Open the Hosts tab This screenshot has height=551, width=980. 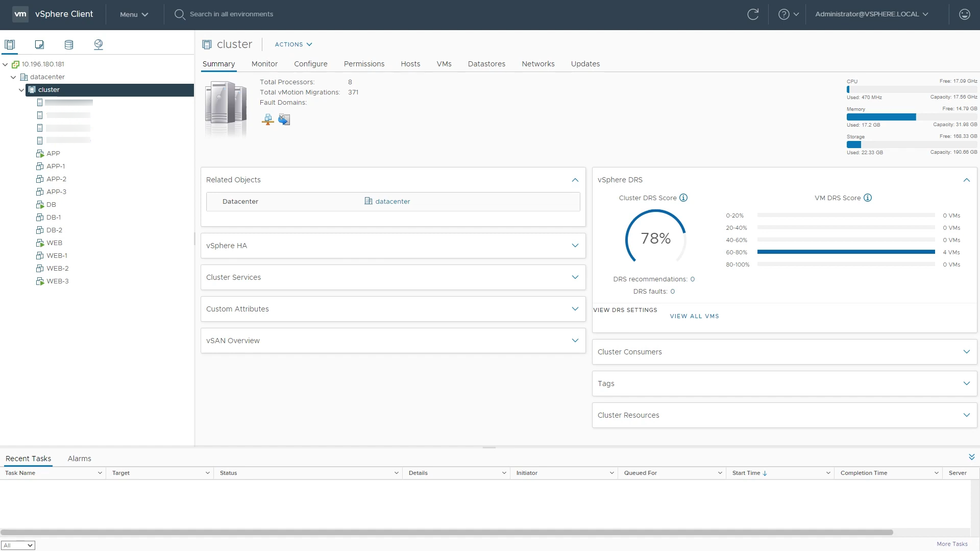410,64
